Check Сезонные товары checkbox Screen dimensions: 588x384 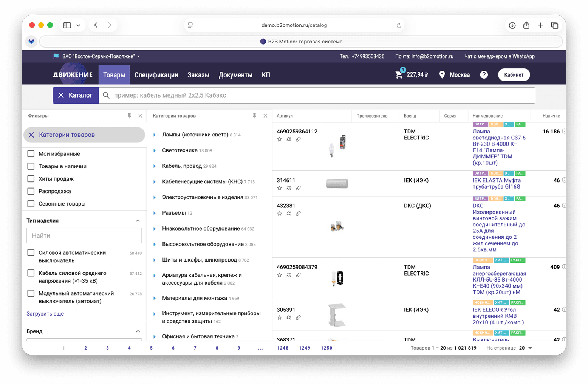click(31, 204)
